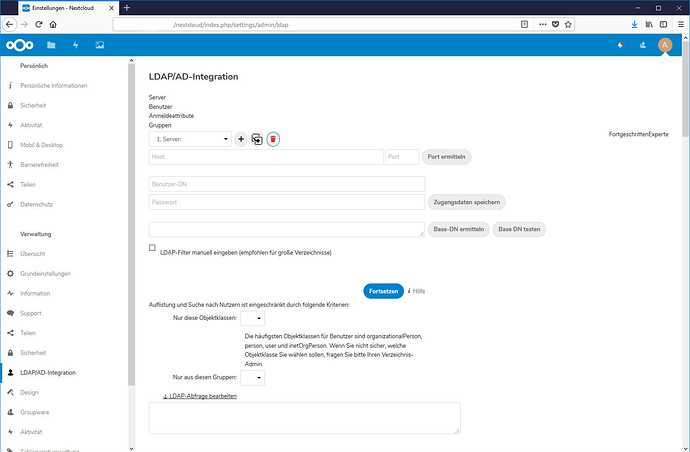Image resolution: width=690 pixels, height=452 pixels.
Task: Open 'Nur aus diesen Gruppen' dropdown
Action: point(252,378)
